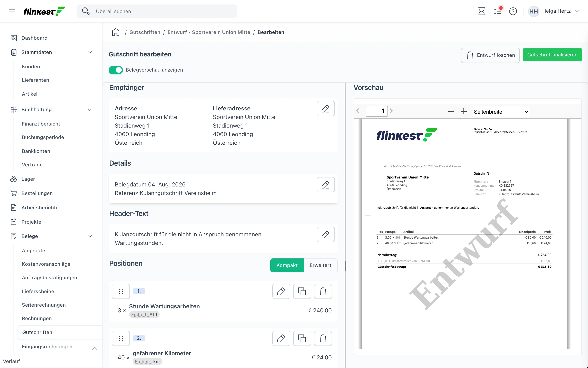The height and width of the screenshot is (368, 588).
Task: Open Bankkonten in the sidebar
Action: coord(36,151)
